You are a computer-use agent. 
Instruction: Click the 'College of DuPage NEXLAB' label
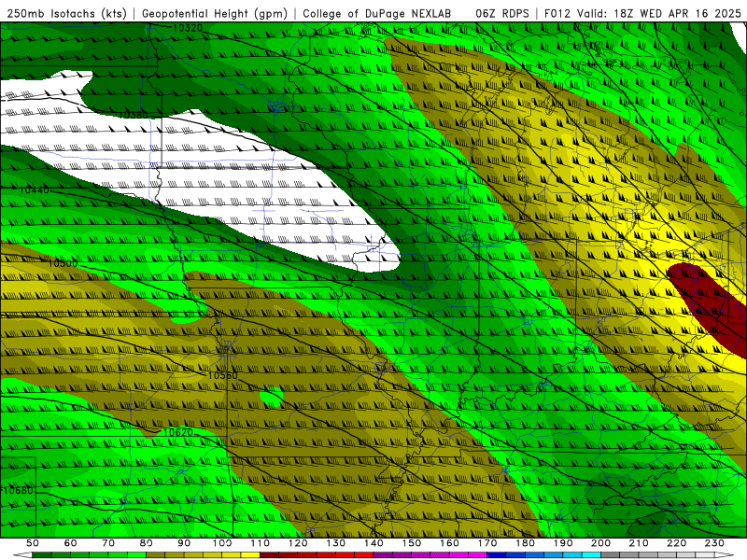[x=377, y=14]
